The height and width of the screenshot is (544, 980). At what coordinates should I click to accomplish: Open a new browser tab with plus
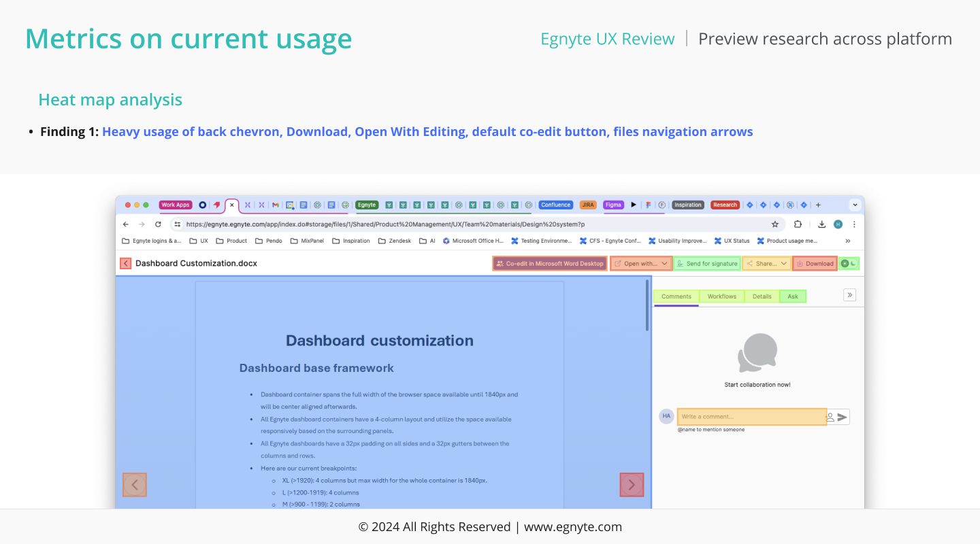tap(818, 205)
